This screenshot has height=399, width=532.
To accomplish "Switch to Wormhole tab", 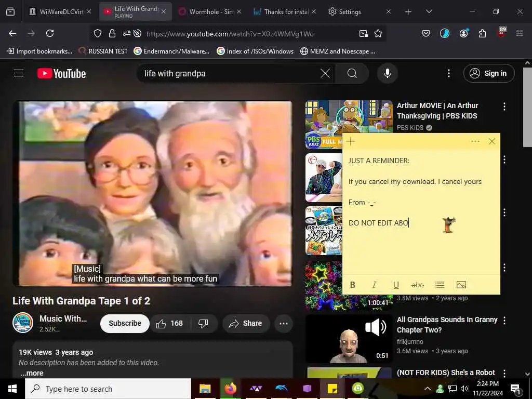I will coord(210,12).
